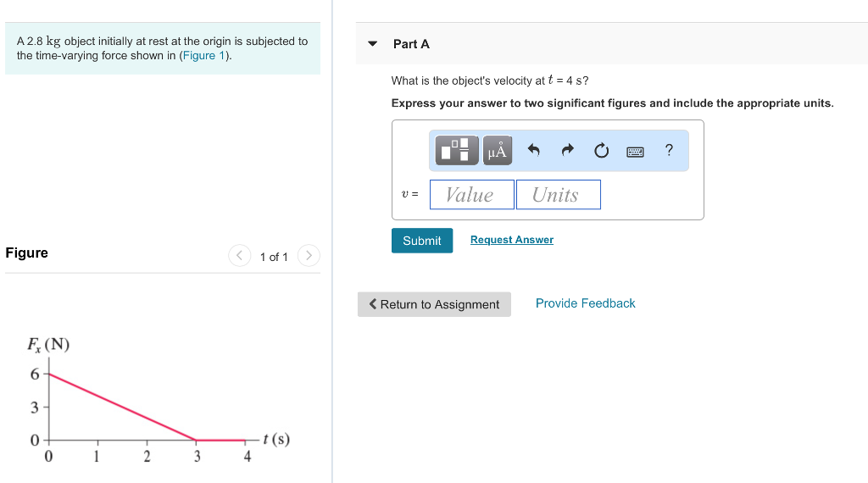Click the question mark help icon
Image resolution: width=868 pixels, height=483 pixels.
[x=669, y=150]
